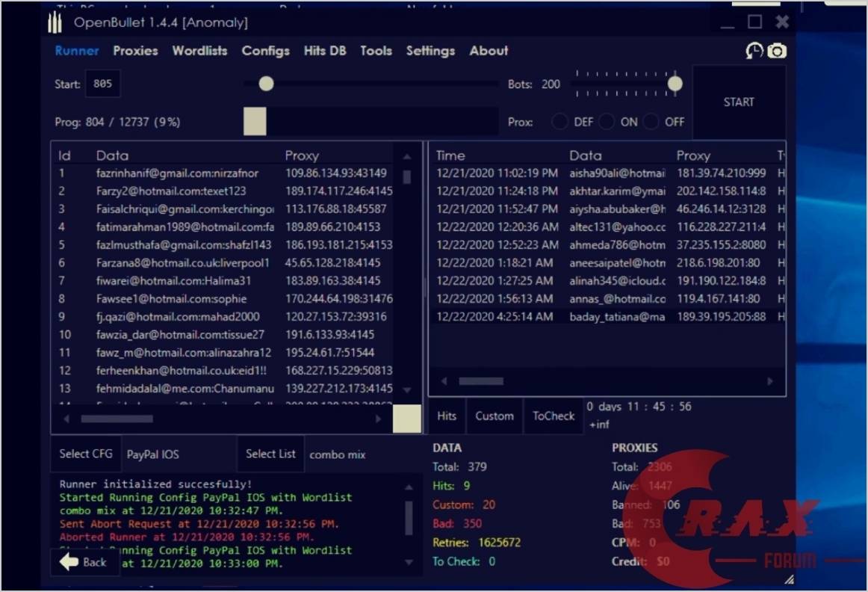Click left arrow of hits list horizontal scrollbar
868x592 pixels.
(x=444, y=381)
